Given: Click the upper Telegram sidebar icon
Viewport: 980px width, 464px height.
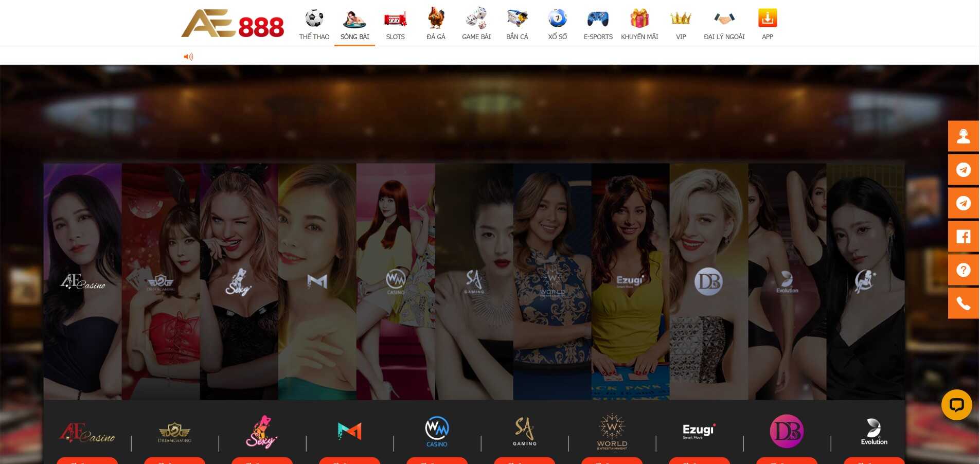Looking at the screenshot, I should click(964, 170).
